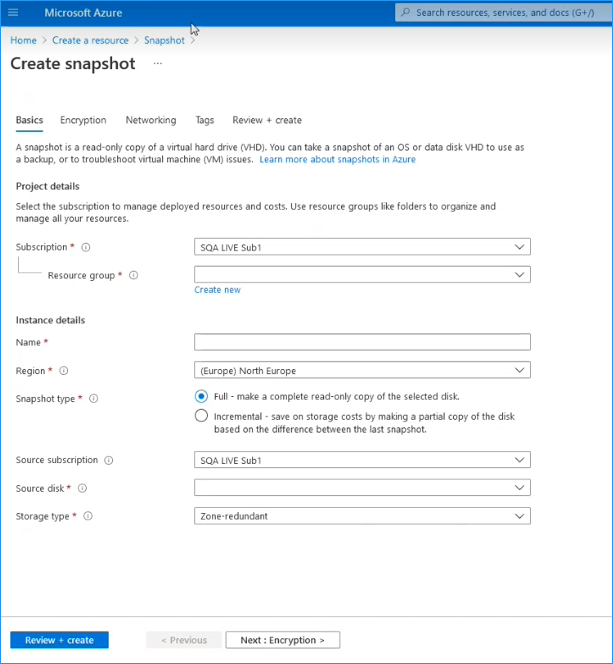
Task: Click the Review + create button
Action: 59,640
